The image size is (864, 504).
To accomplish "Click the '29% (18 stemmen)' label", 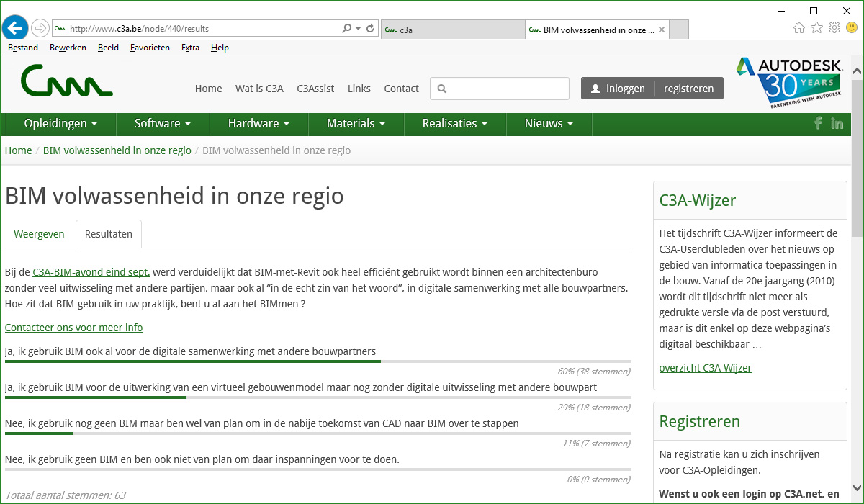I will point(594,408).
